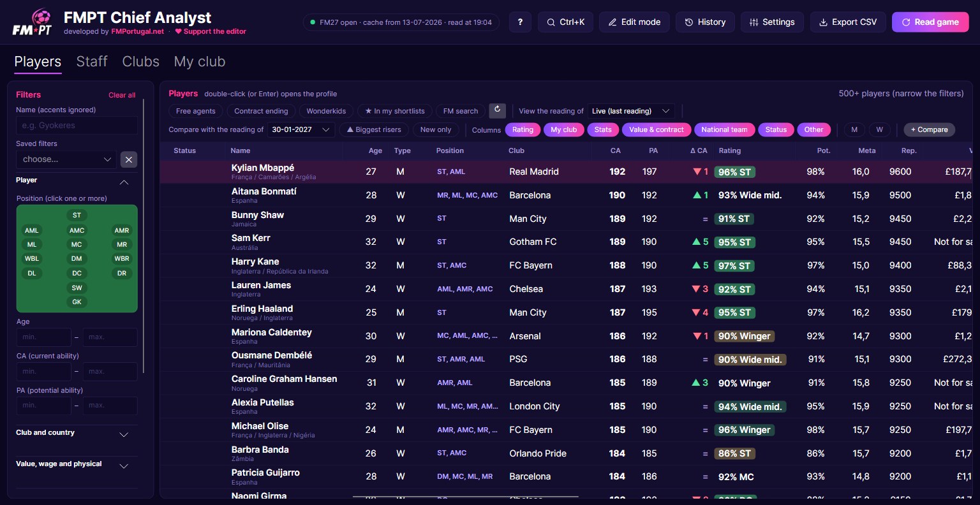The image size is (980, 505).
Task: Open the History panel
Action: point(705,22)
